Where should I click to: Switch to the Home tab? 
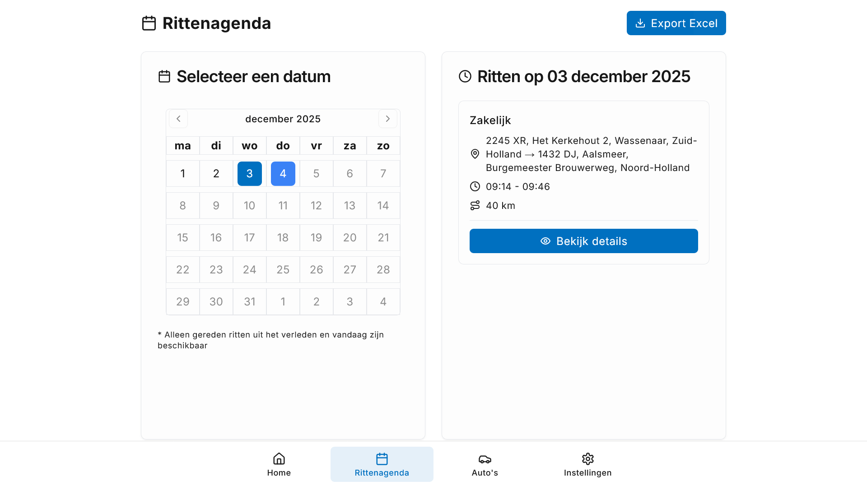(x=279, y=464)
